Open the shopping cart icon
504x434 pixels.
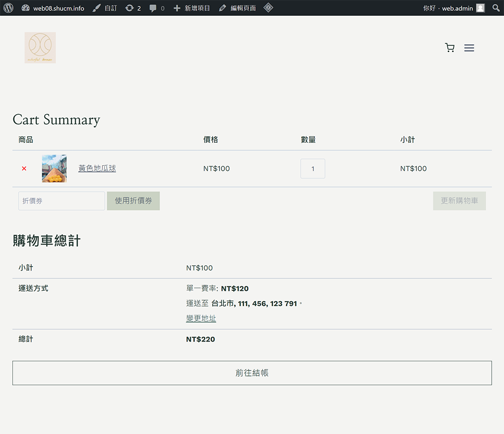pos(449,48)
